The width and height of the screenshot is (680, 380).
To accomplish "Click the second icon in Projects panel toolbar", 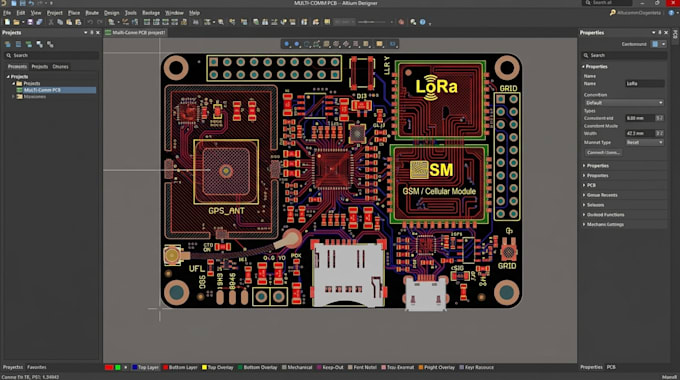I will [x=18, y=44].
